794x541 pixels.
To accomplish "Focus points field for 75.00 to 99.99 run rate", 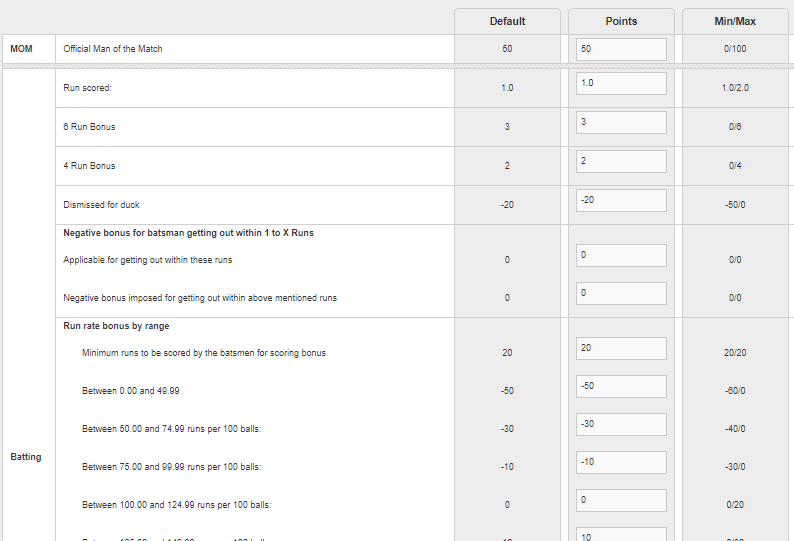I will point(621,462).
